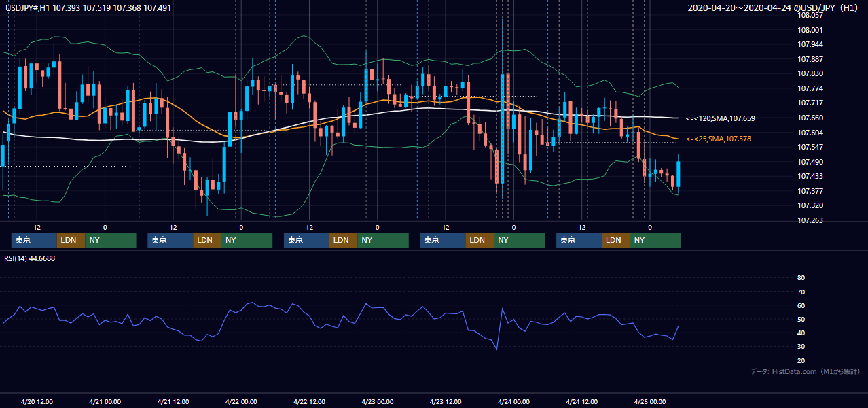The image size is (868, 408).
Task: Click the 108.001 price axis label
Action: pos(810,30)
